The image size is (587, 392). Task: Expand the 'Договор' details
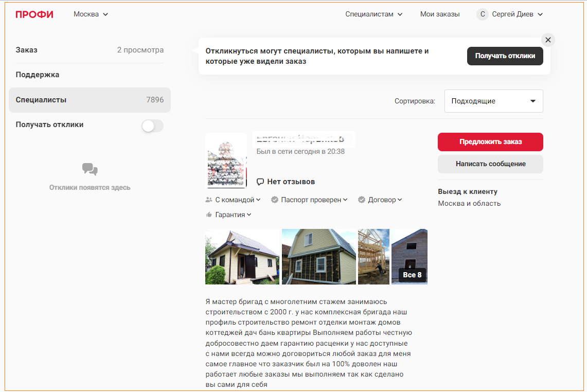[385, 200]
